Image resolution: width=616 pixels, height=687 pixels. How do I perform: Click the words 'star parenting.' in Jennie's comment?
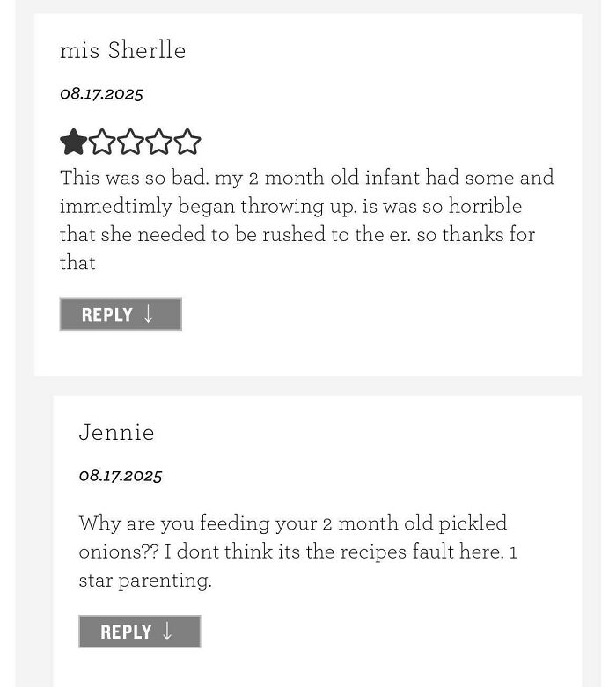(x=145, y=581)
